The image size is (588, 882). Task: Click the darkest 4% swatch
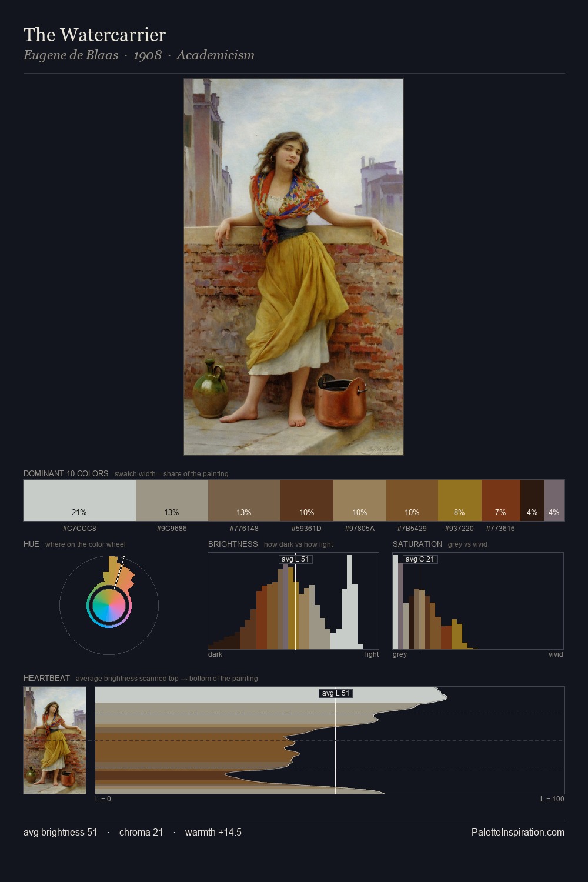(x=532, y=500)
